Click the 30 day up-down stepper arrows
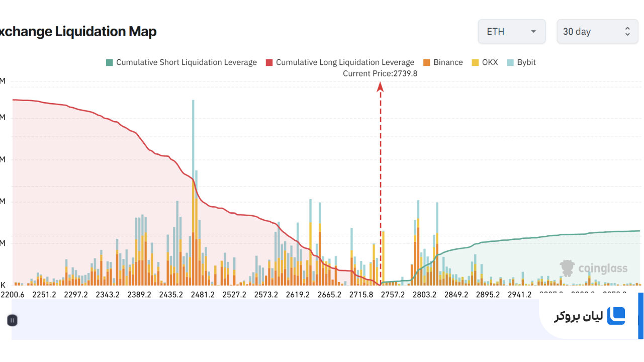644x362 pixels. (x=627, y=31)
